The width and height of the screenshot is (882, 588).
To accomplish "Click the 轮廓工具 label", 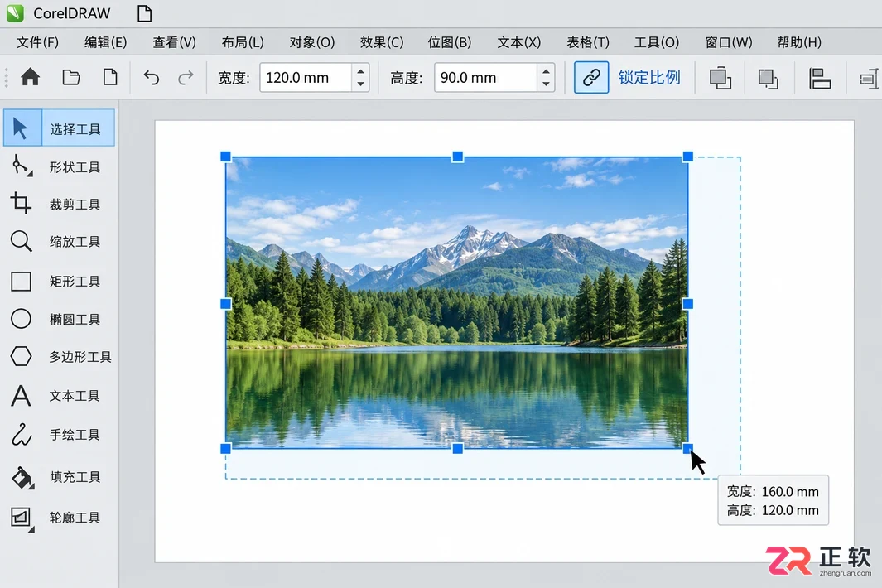I will pos(75,518).
